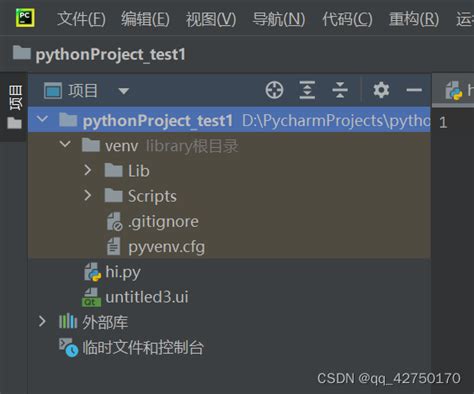The width and height of the screenshot is (474, 394).
Task: Collapse the pythonProject_test1 root node
Action: click(x=42, y=119)
